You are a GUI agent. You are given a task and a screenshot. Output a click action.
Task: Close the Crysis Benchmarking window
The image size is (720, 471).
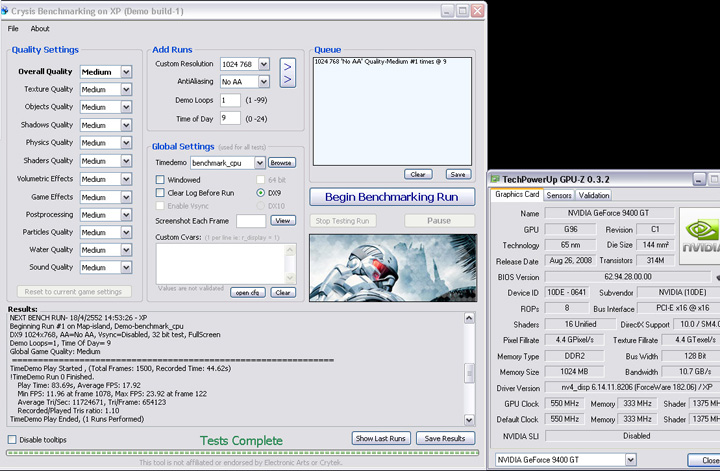pyautogui.click(x=478, y=11)
